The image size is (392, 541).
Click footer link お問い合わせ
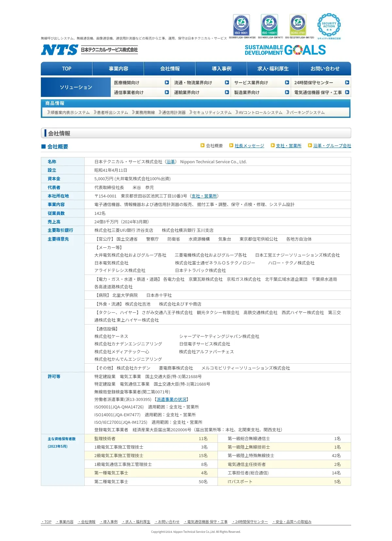point(167,522)
